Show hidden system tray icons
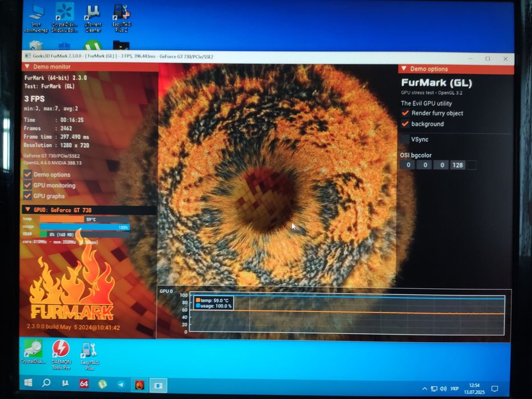 pos(424,389)
